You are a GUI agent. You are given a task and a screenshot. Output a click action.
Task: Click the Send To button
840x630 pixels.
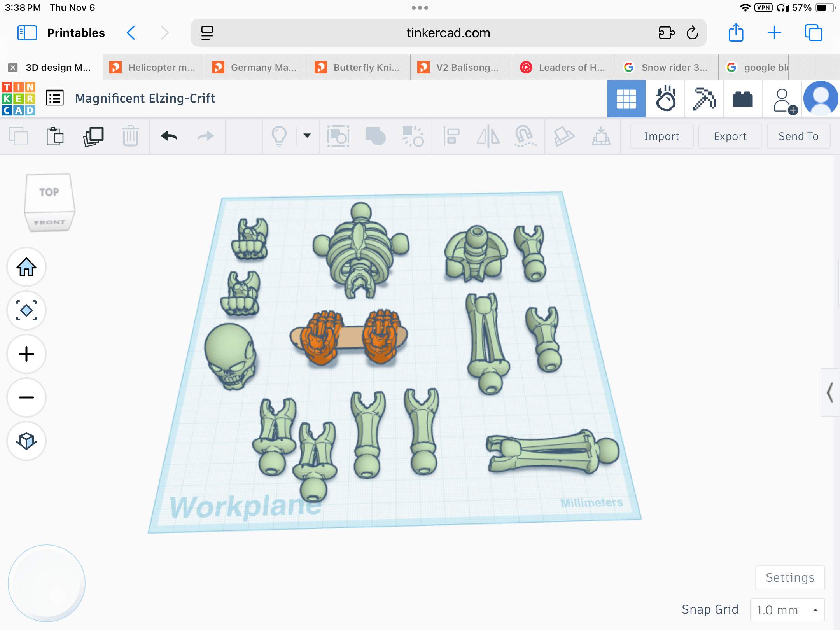click(x=798, y=136)
